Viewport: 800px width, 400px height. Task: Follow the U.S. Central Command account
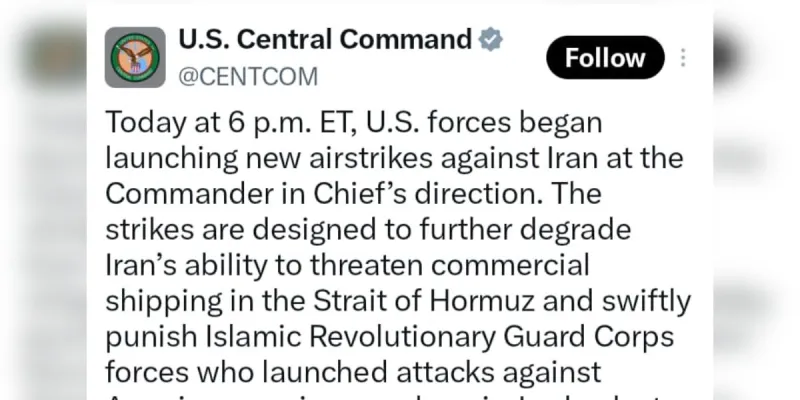pyautogui.click(x=605, y=58)
